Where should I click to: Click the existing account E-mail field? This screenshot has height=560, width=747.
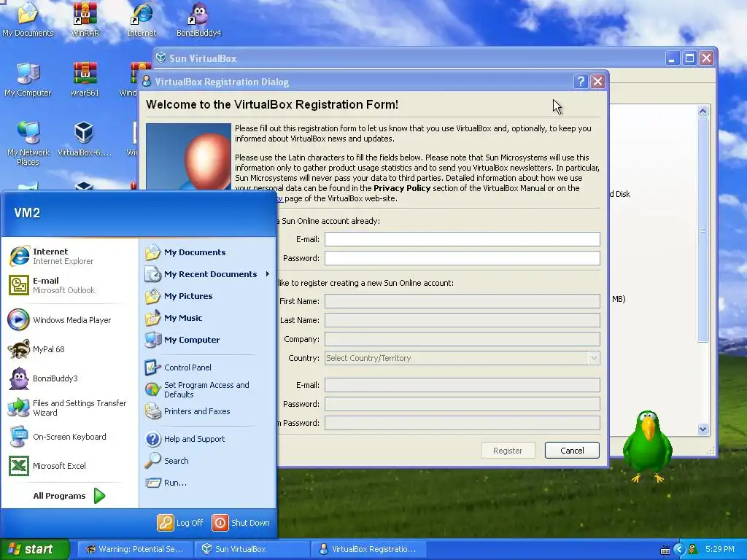click(462, 239)
